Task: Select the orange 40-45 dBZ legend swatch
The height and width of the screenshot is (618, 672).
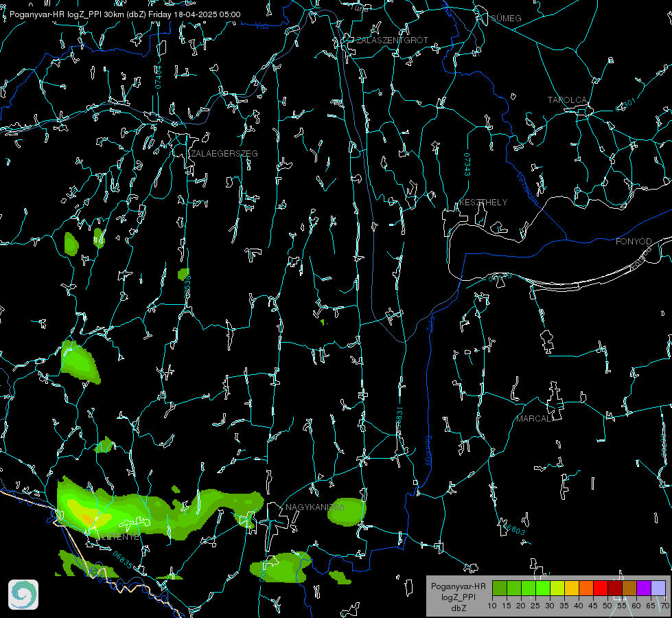Action: pyautogui.click(x=586, y=588)
